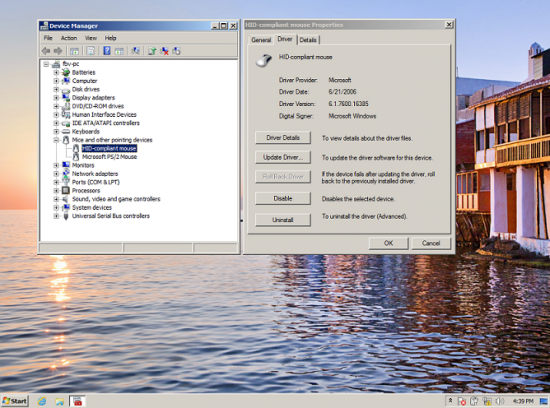The height and width of the screenshot is (408, 550).
Task: Scan for hardware changes toolbar icon
Action: 135,51
